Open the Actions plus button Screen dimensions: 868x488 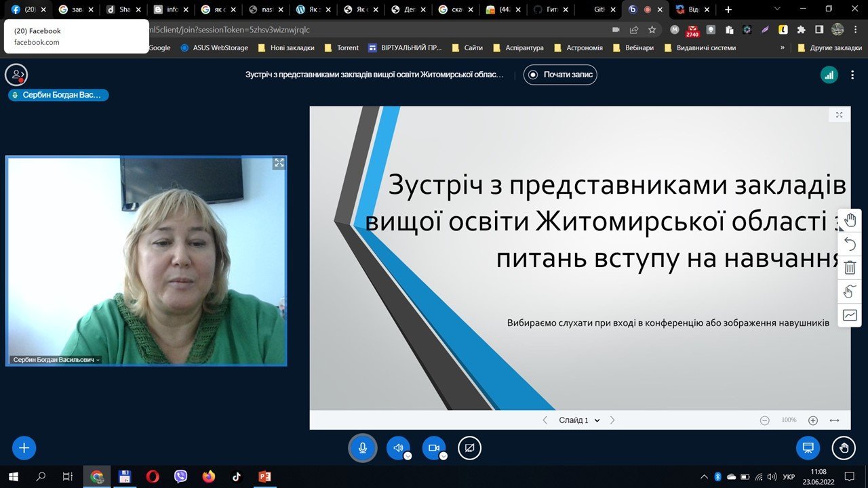pos(24,448)
